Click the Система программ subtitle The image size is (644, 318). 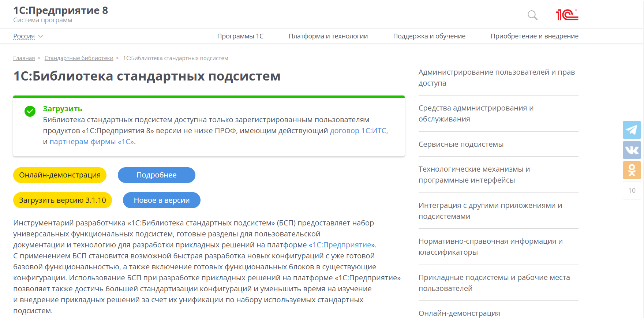tap(43, 20)
